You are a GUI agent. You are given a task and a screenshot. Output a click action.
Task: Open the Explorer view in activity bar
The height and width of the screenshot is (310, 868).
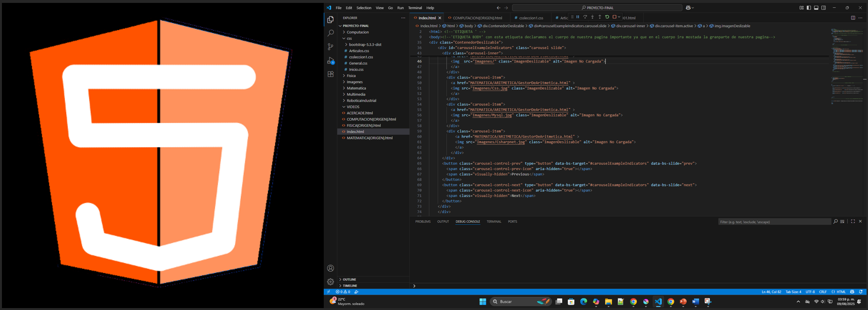pyautogui.click(x=331, y=20)
